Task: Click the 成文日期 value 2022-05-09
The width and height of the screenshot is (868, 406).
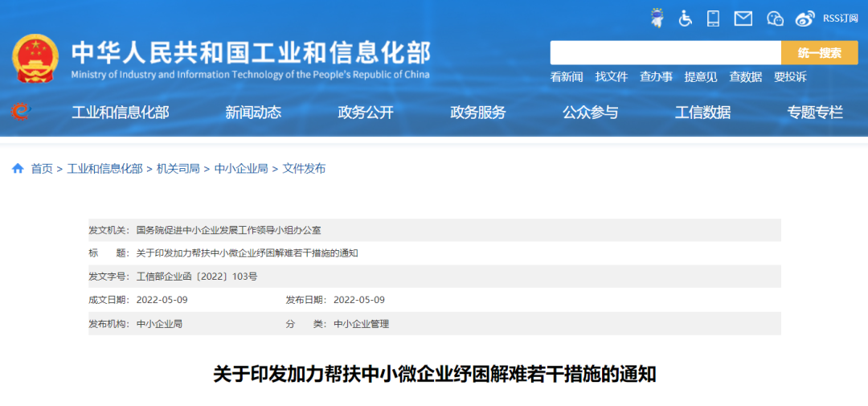Action: click(162, 300)
